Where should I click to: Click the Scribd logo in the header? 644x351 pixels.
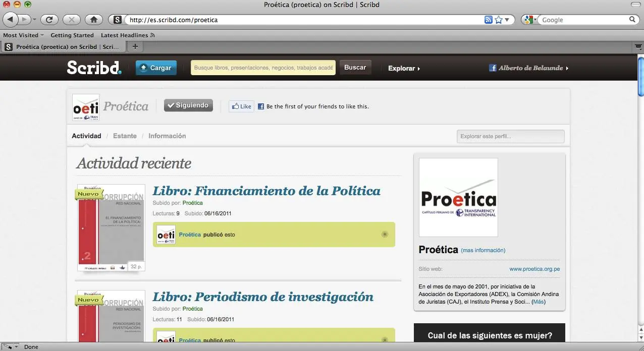tap(94, 68)
